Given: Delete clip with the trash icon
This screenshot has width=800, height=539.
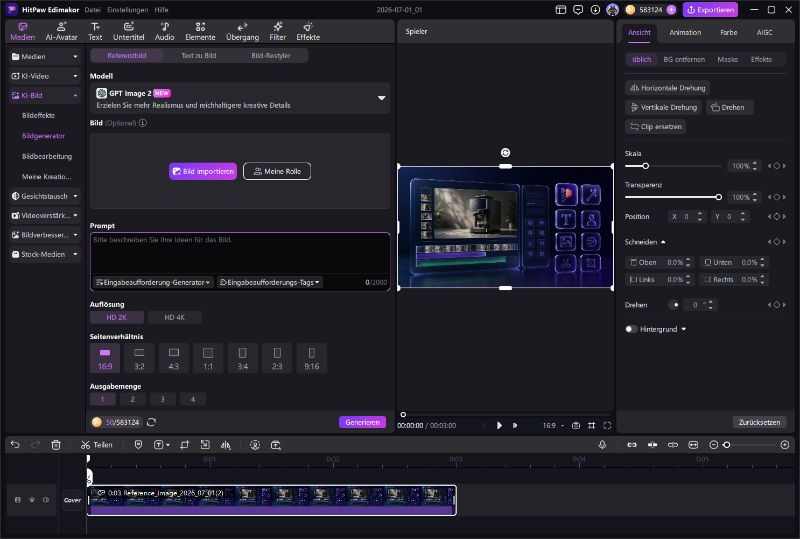Looking at the screenshot, I should pyautogui.click(x=56, y=445).
